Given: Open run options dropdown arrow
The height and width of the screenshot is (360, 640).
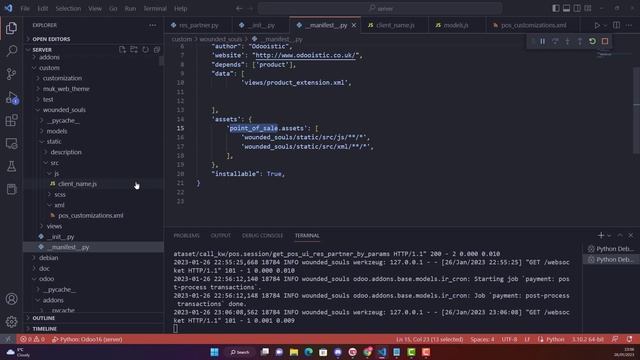Looking at the screenshot, I should tap(605, 25).
